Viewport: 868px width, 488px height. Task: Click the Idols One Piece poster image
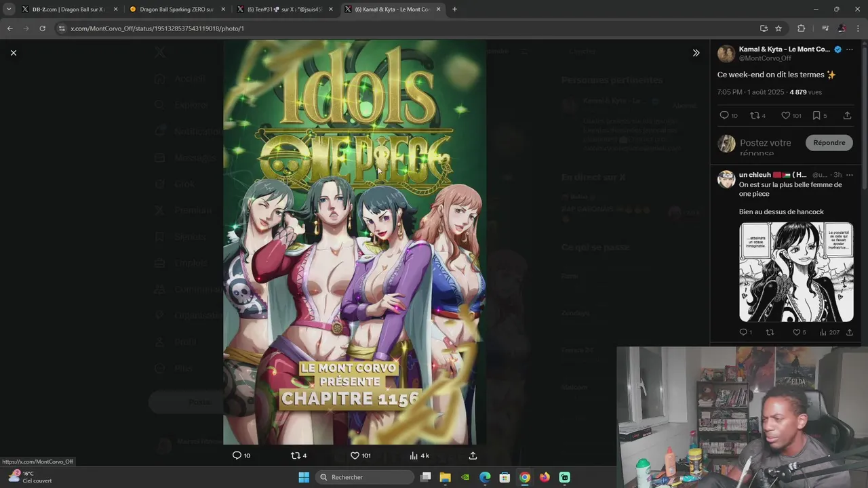(355, 242)
